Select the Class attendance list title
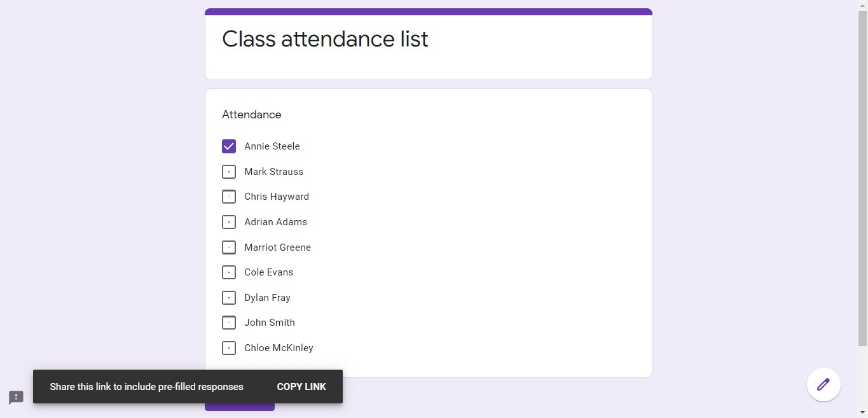Screen dimensions: 868x418 pyautogui.click(x=324, y=39)
